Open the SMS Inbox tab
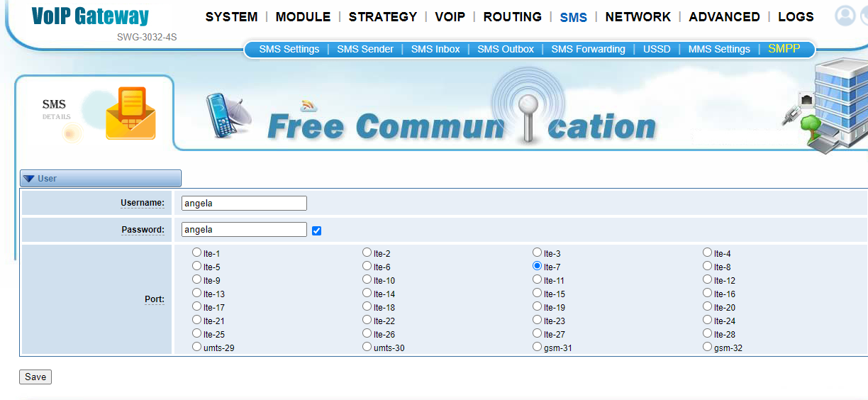The width and height of the screenshot is (868, 400). [x=435, y=49]
